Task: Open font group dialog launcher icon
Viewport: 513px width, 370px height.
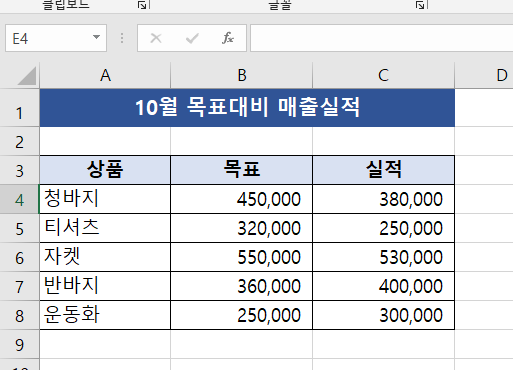Action: (421, 4)
